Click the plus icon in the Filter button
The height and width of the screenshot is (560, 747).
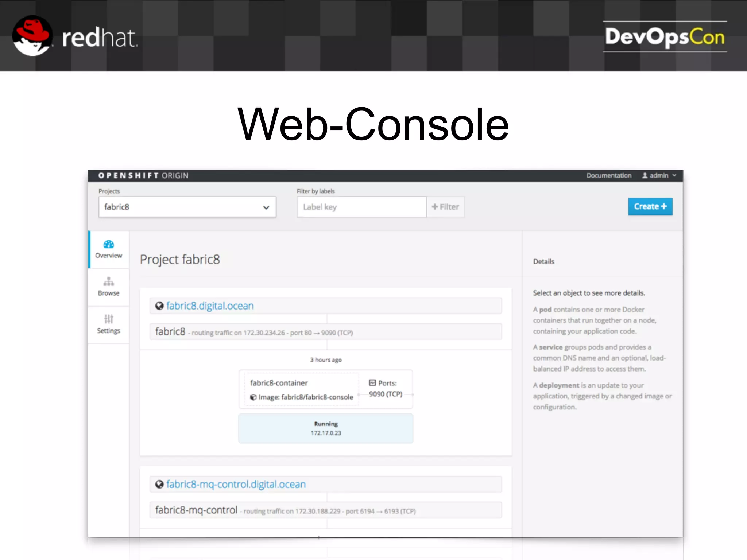point(435,207)
